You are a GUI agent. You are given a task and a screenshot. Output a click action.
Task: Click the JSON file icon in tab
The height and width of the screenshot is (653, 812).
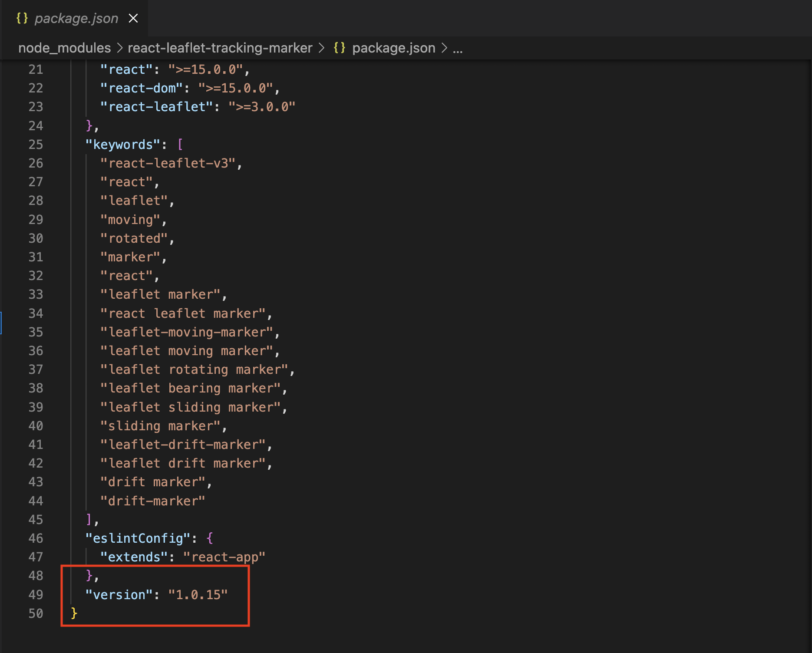pos(22,18)
